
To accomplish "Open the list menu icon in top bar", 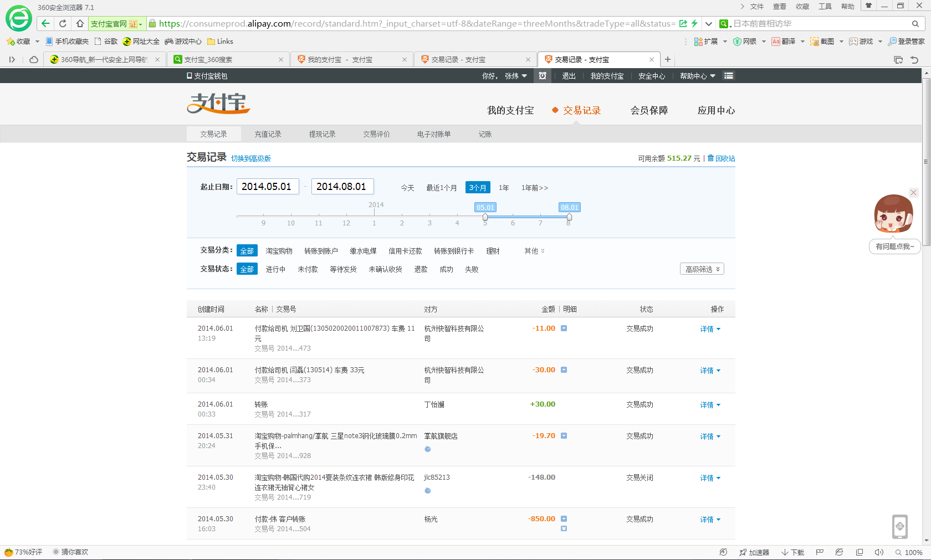I will pos(729,76).
